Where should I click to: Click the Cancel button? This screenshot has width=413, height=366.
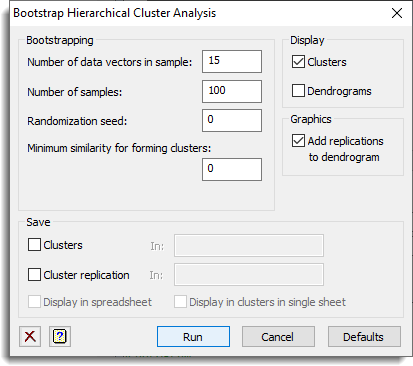[x=278, y=337]
